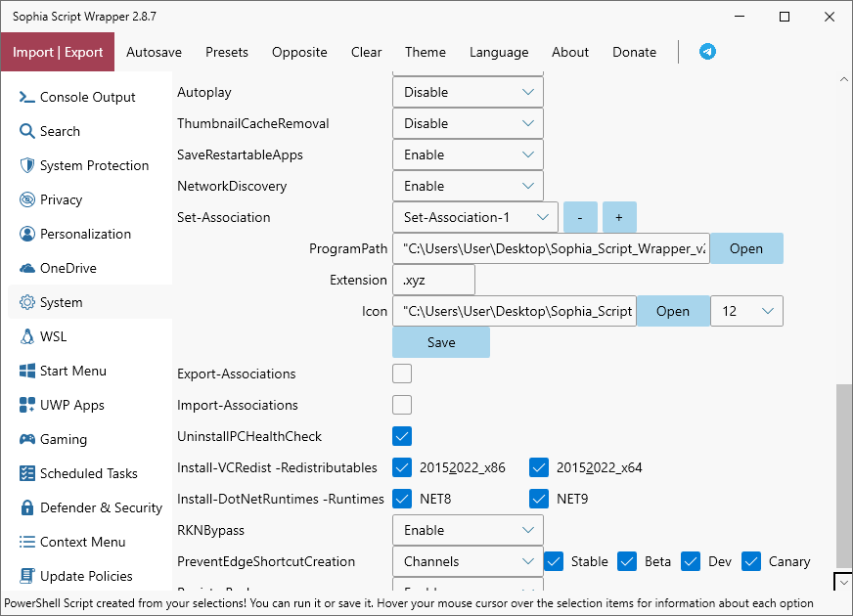Expand the Autoplay dropdown
The image size is (853, 616).
468,92
